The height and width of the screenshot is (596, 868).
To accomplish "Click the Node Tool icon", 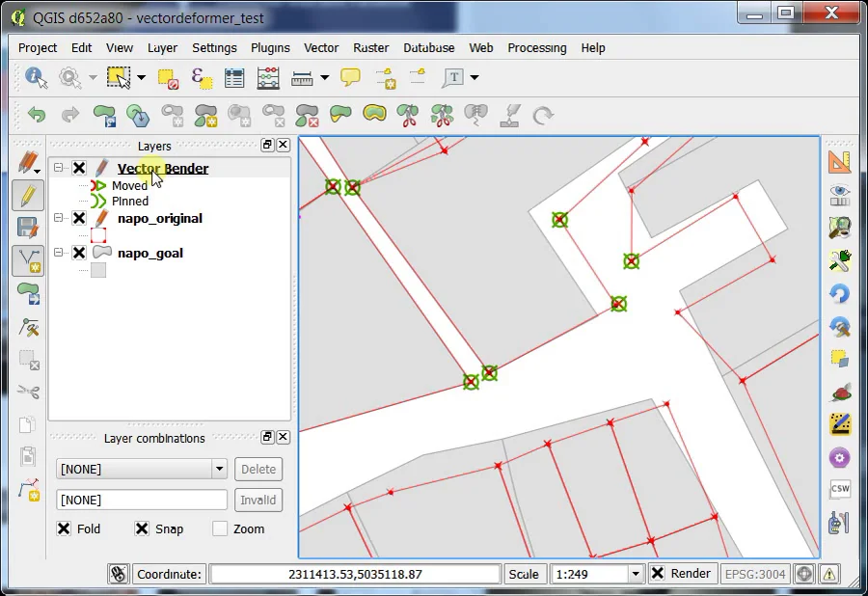I will tap(28, 259).
